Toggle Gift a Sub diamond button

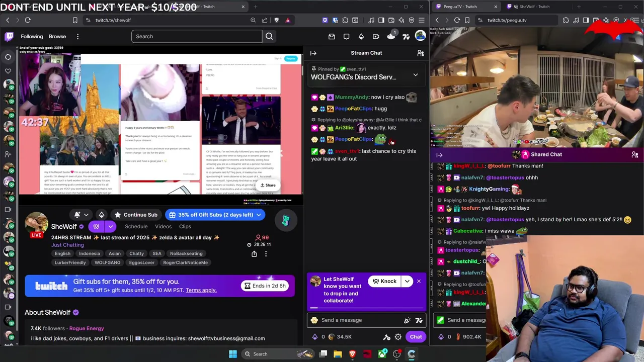click(x=102, y=215)
